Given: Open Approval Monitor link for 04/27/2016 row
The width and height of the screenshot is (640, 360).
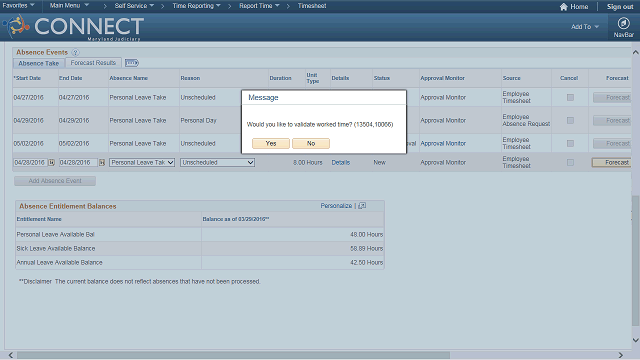Looking at the screenshot, I should (x=443, y=98).
